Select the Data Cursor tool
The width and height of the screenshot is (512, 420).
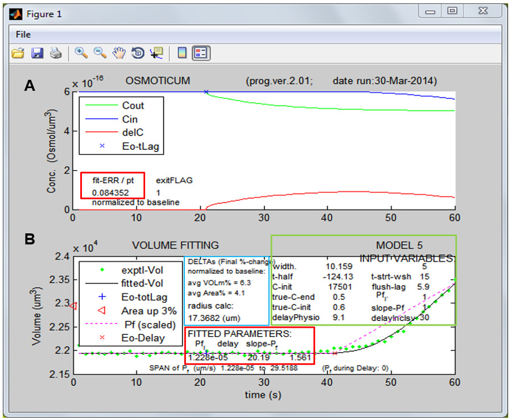point(156,53)
